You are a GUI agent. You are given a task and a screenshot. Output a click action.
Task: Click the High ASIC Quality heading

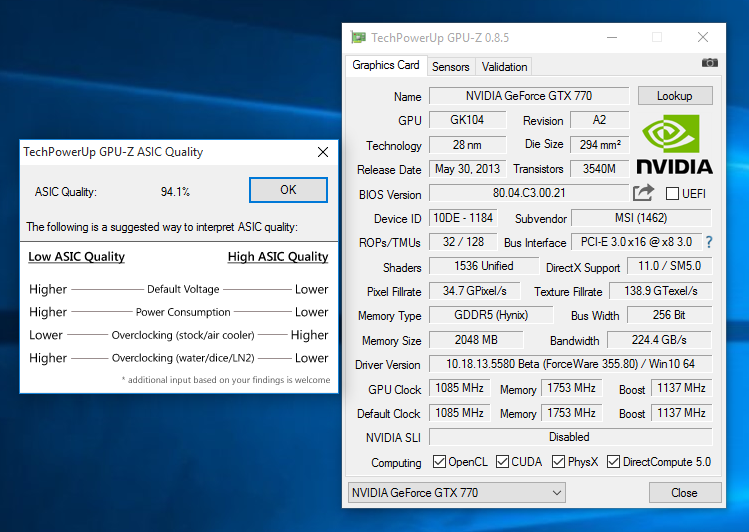(x=278, y=256)
